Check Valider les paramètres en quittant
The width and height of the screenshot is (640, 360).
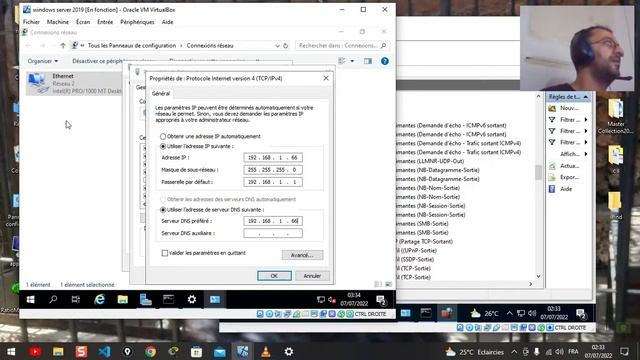tap(164, 253)
